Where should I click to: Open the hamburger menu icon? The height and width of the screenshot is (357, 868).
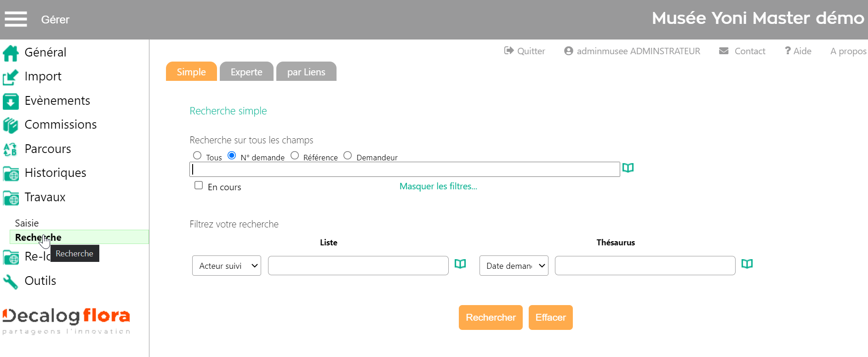point(16,19)
